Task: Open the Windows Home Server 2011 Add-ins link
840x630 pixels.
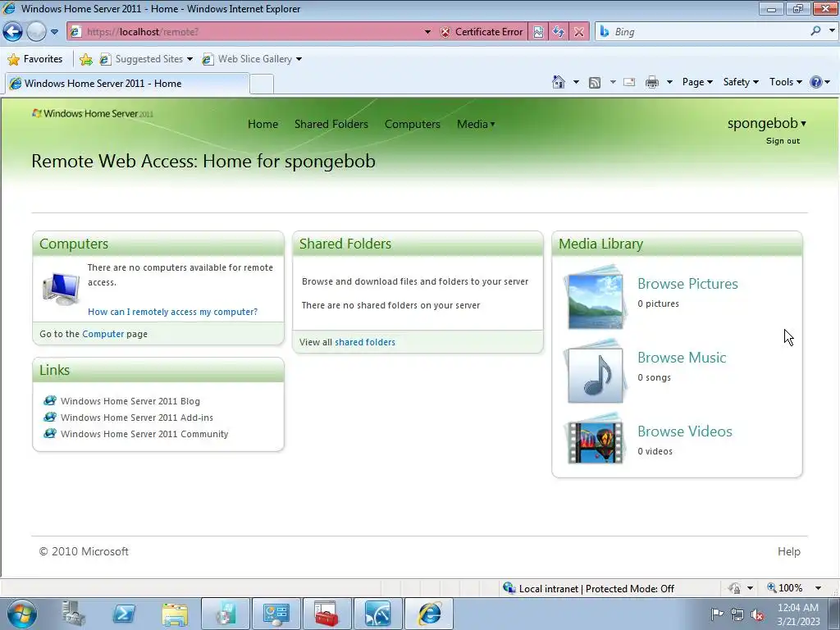Action: (x=137, y=418)
